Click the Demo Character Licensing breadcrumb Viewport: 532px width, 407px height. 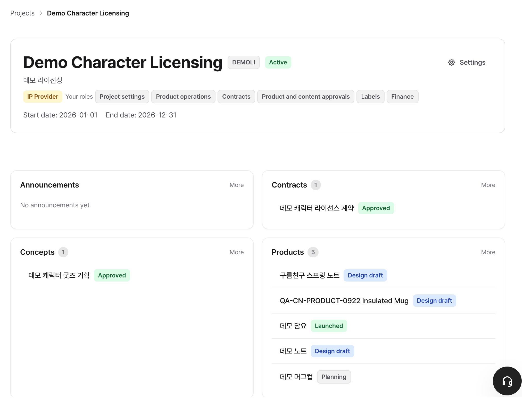(88, 13)
